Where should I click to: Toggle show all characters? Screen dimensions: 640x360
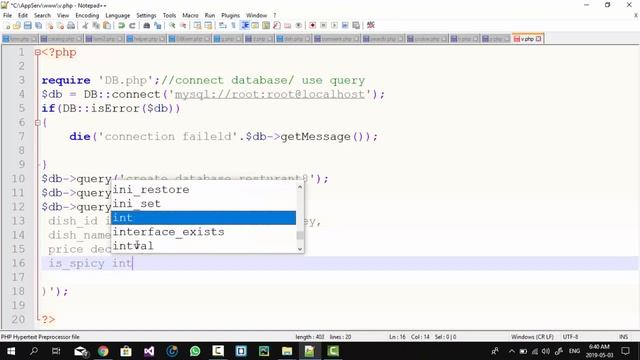click(x=233, y=25)
